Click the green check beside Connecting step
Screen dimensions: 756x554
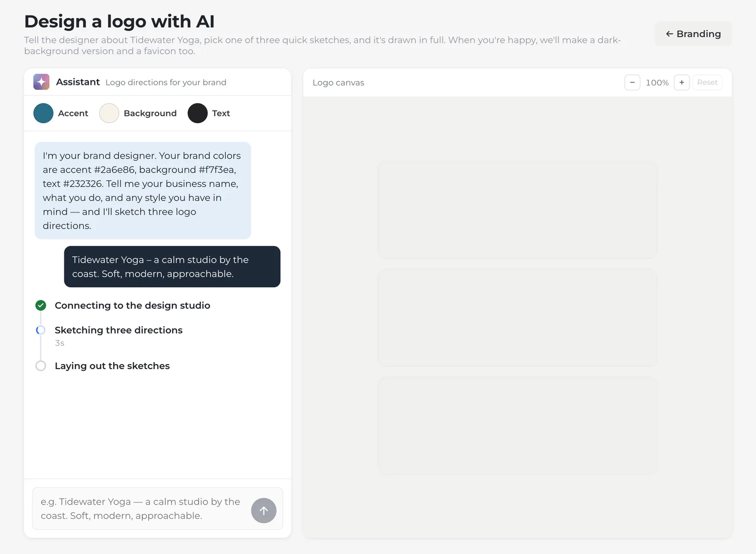[41, 305]
